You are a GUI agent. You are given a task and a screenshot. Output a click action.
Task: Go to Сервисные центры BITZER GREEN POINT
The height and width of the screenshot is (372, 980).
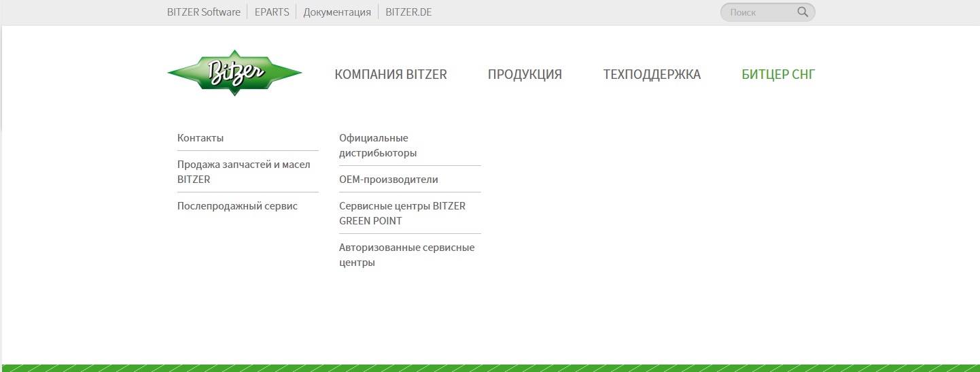pos(402,214)
